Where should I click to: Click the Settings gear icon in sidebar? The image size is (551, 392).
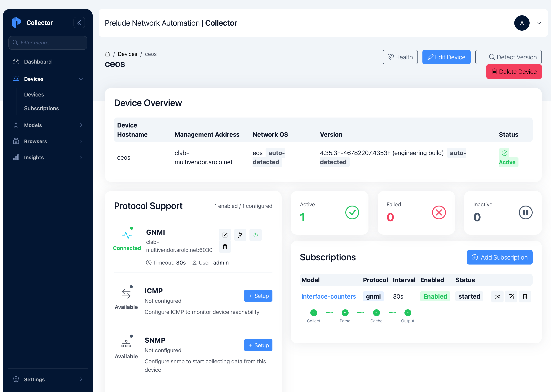(16, 379)
